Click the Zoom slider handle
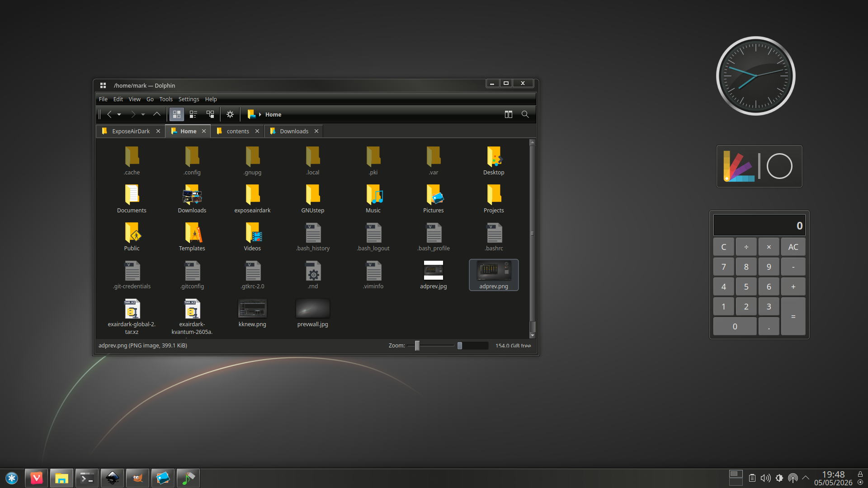This screenshot has height=488, width=868. [417, 346]
